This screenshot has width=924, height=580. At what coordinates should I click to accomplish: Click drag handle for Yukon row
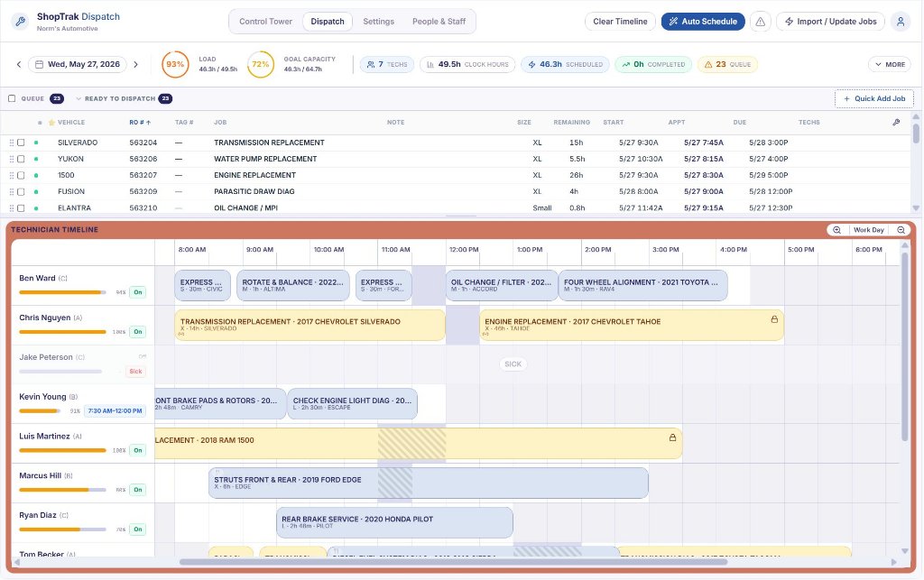pos(11,159)
